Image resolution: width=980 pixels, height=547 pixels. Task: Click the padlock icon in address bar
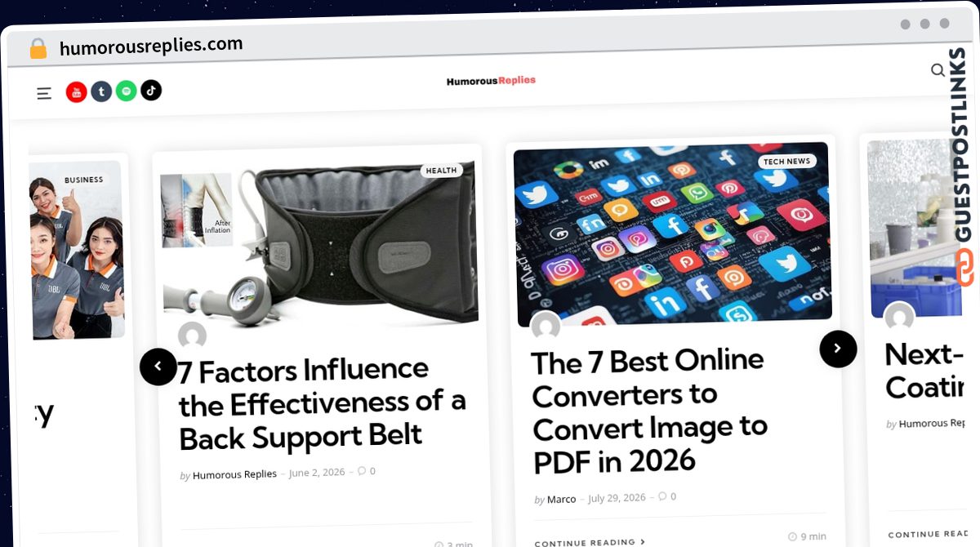[x=38, y=49]
